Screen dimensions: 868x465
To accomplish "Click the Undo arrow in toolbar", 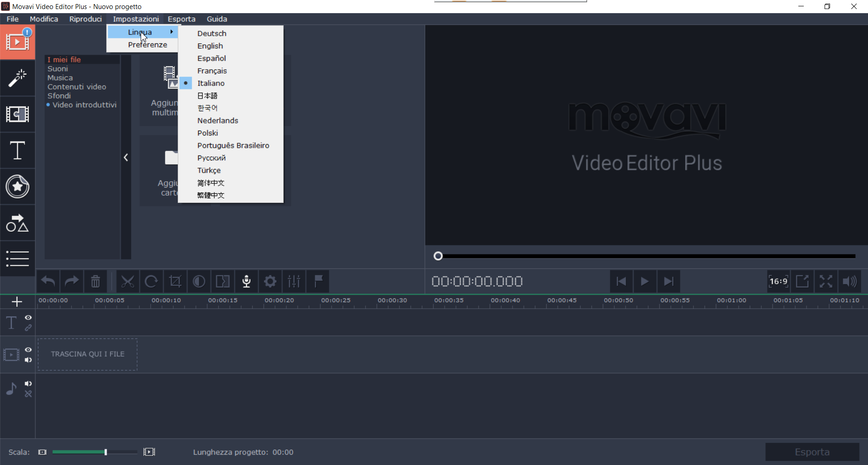I will click(x=48, y=282).
